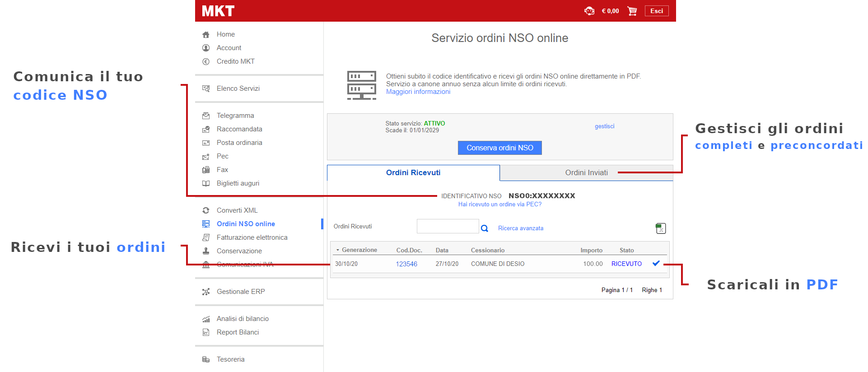Screen dimensions: 868x372
Task: Click COMUNE DI DESIO cell
Action: tap(498, 264)
